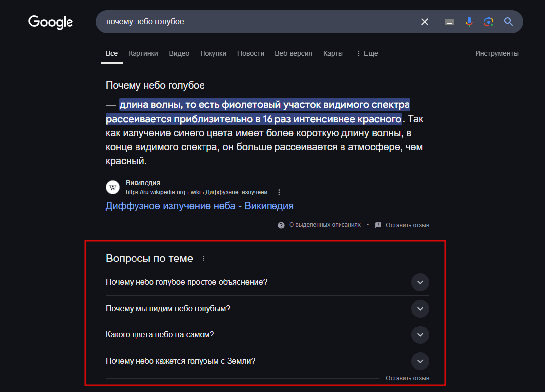
Task: Start voice search with microphone icon
Action: pyautogui.click(x=469, y=22)
